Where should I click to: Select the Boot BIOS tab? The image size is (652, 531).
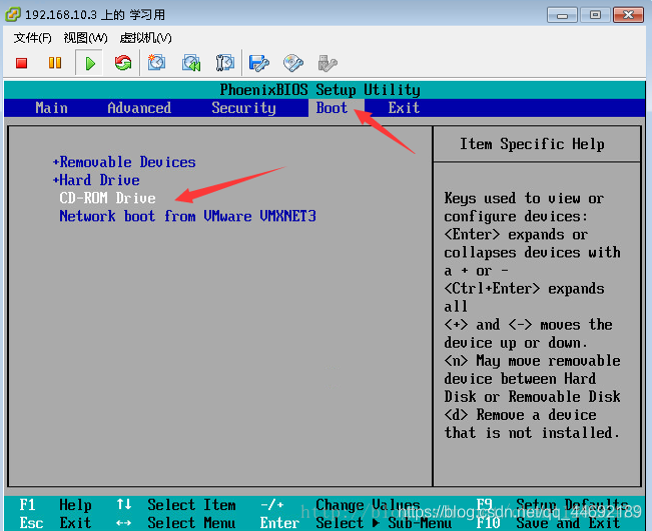coord(332,108)
